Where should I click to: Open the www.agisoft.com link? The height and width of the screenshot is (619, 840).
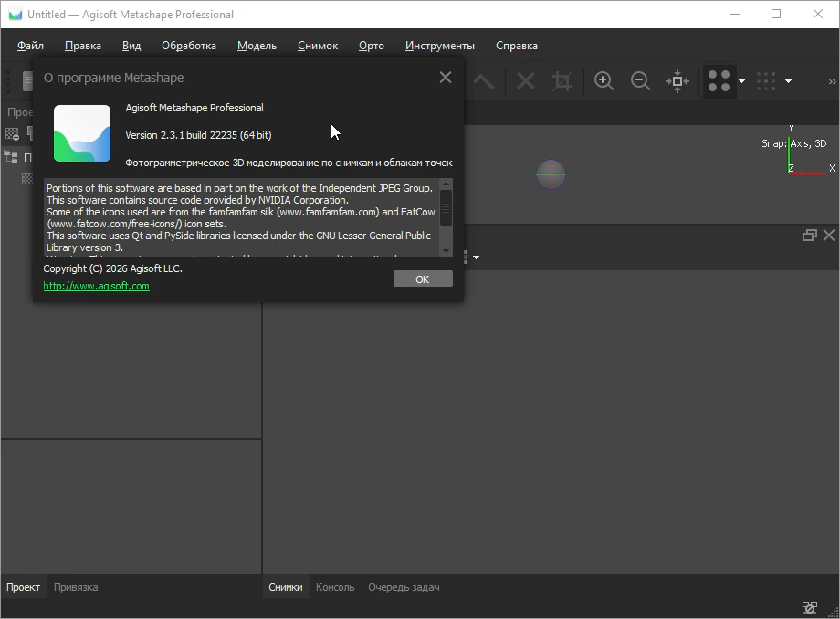pyautogui.click(x=96, y=286)
